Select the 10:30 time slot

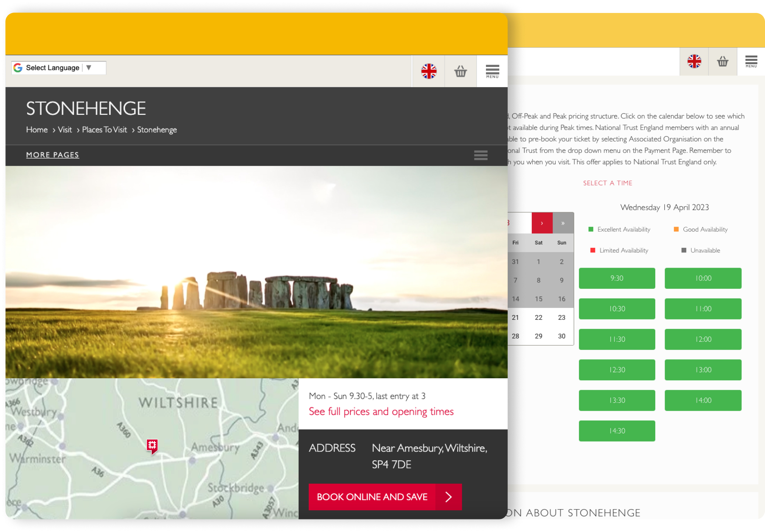(x=617, y=309)
